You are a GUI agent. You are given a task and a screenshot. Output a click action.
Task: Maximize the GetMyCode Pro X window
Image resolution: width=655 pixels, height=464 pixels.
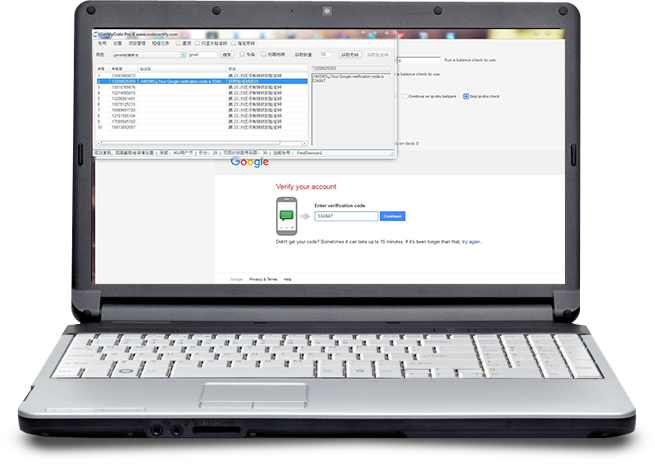[375, 33]
